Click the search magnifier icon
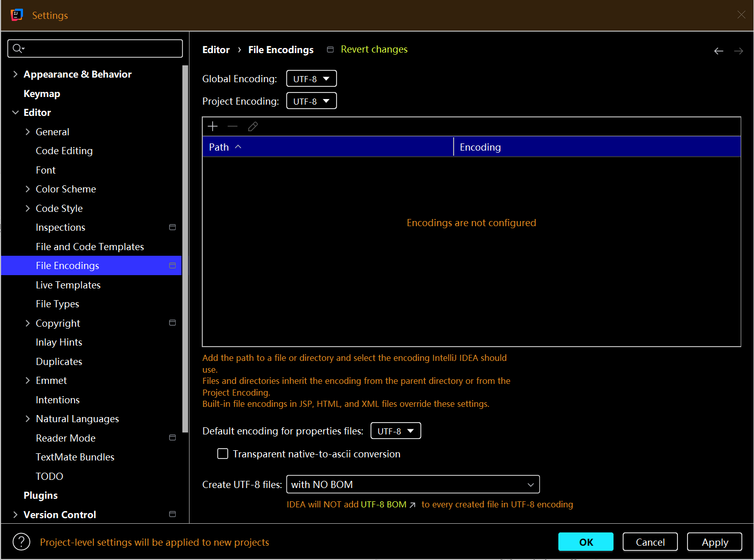754x560 pixels. coord(18,48)
